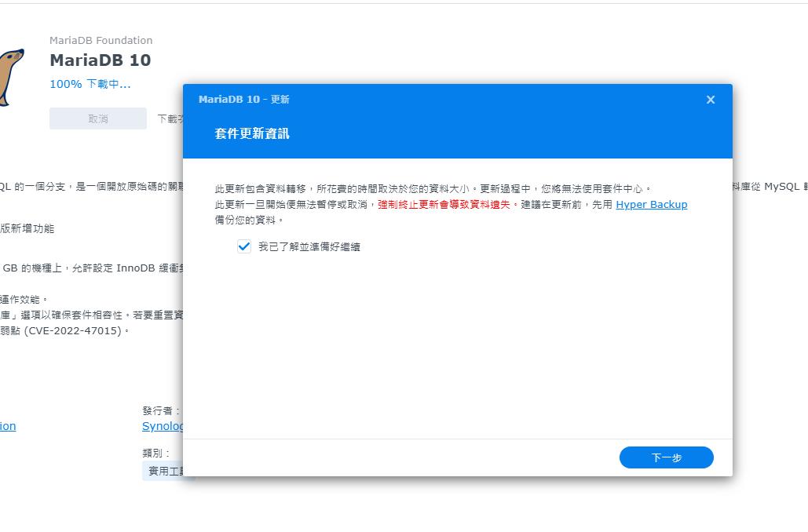Close the MariaDB 10 update dialog

[x=710, y=100]
